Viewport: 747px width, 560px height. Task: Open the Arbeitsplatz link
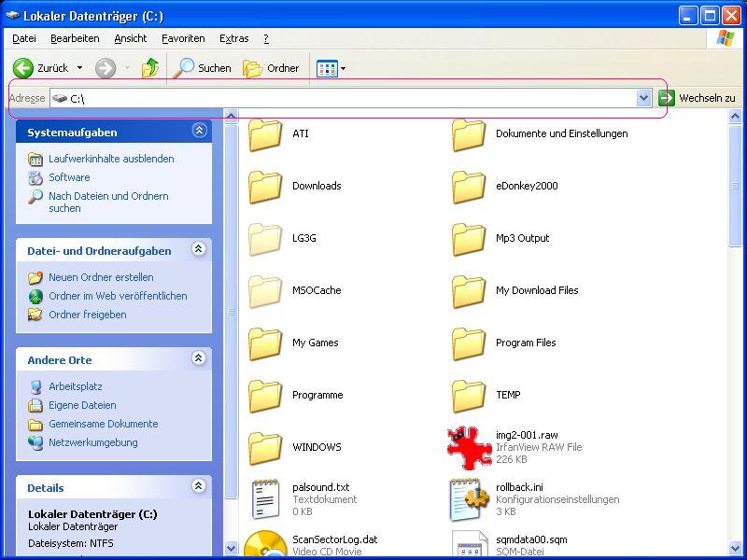(75, 386)
